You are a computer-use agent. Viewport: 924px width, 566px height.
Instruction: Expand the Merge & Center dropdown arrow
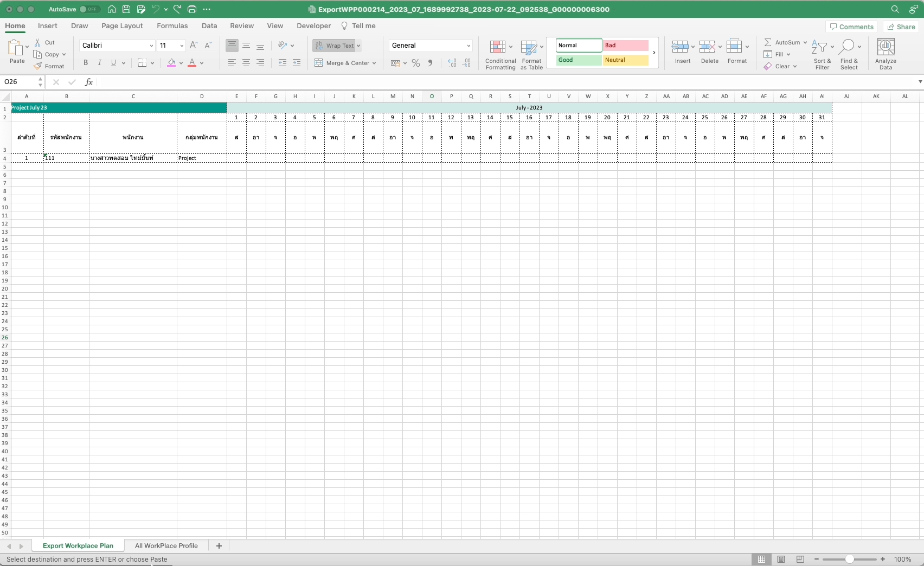pos(374,63)
